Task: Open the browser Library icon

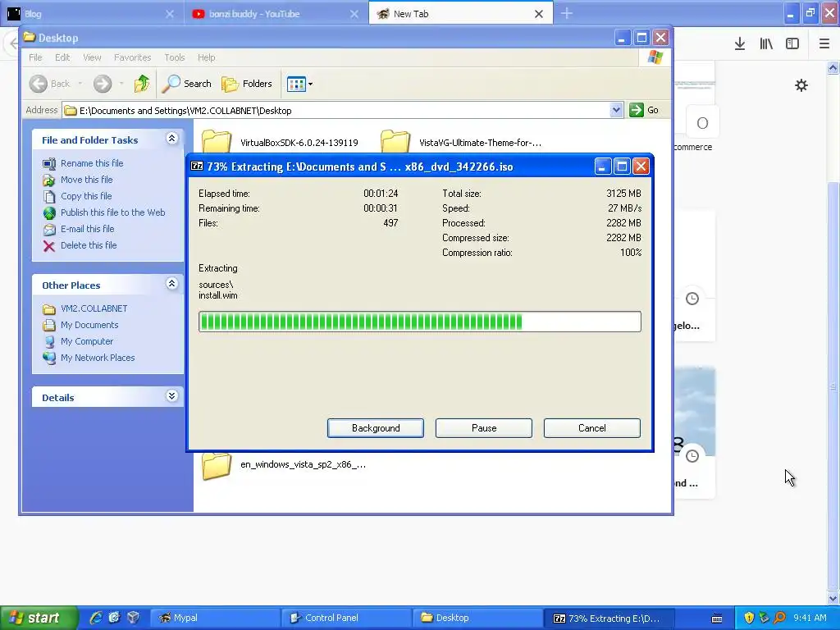Action: [766, 43]
